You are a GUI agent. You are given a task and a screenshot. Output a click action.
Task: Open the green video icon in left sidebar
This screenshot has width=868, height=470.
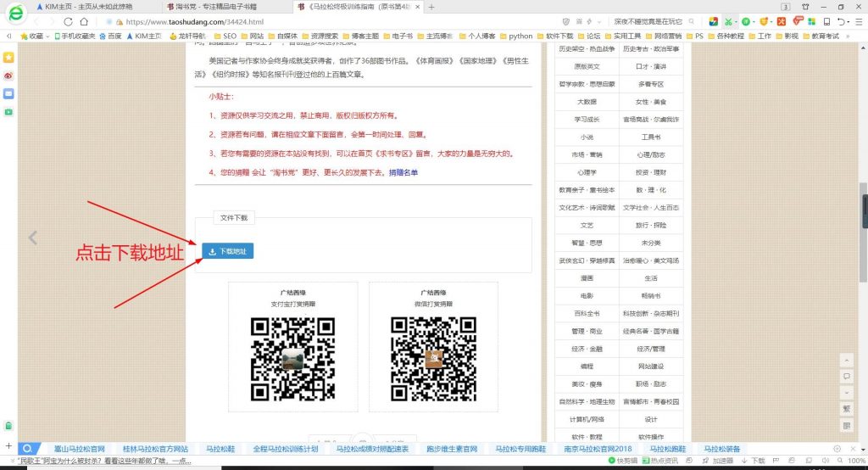click(x=8, y=112)
